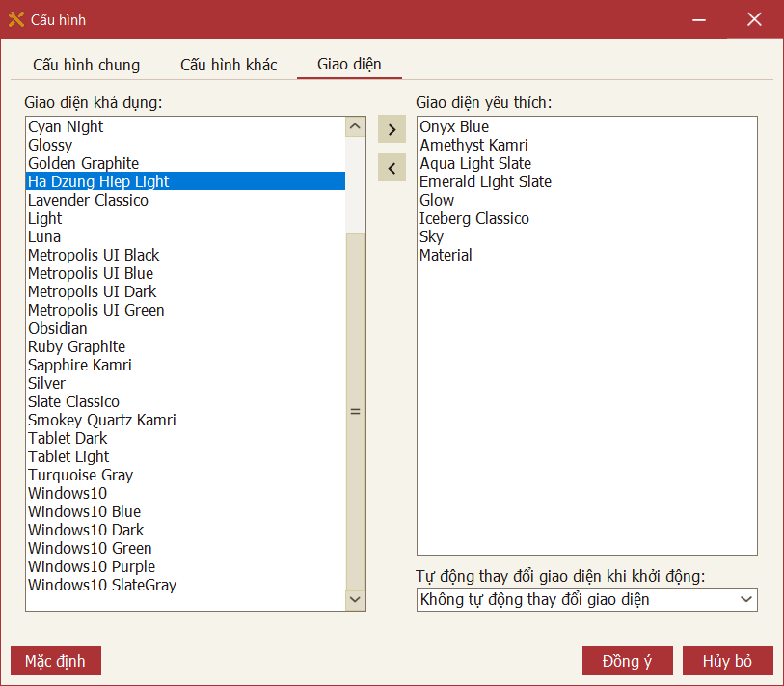Click the Material entry in favorites
The image size is (784, 686).
(446, 255)
